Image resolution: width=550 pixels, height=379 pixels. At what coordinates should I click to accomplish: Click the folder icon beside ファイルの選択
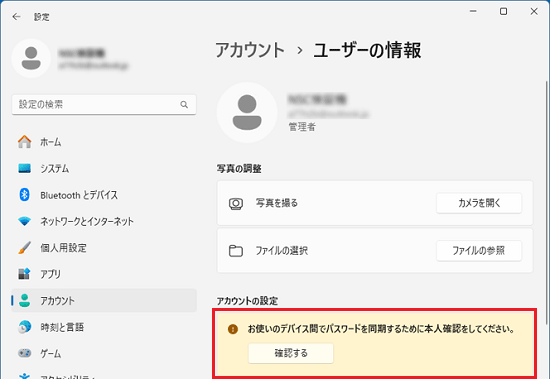click(x=236, y=251)
